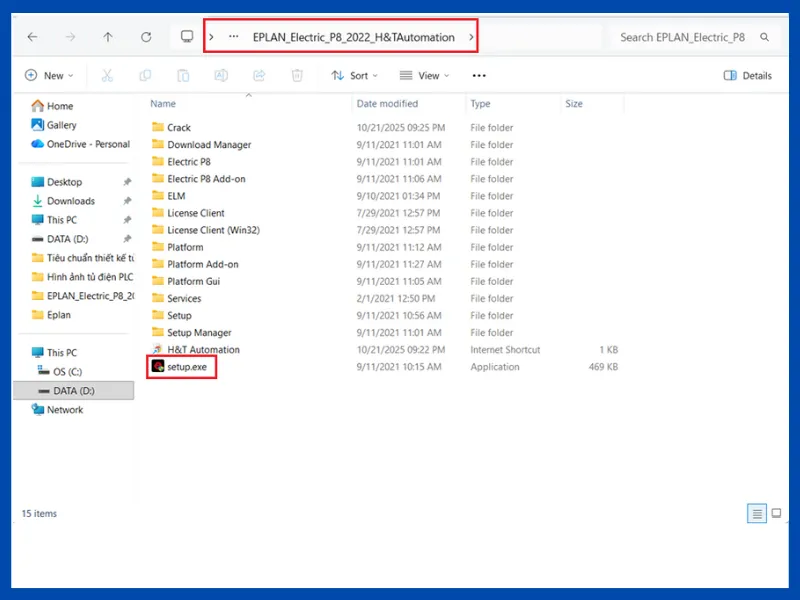This screenshot has height=600, width=800.
Task: Expand the Sort options dropdown
Action: pos(355,75)
